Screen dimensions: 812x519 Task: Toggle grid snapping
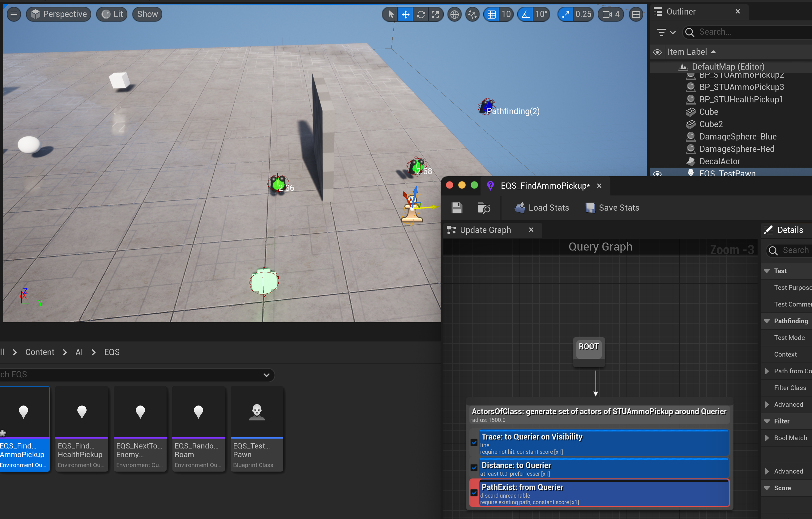[x=491, y=14]
